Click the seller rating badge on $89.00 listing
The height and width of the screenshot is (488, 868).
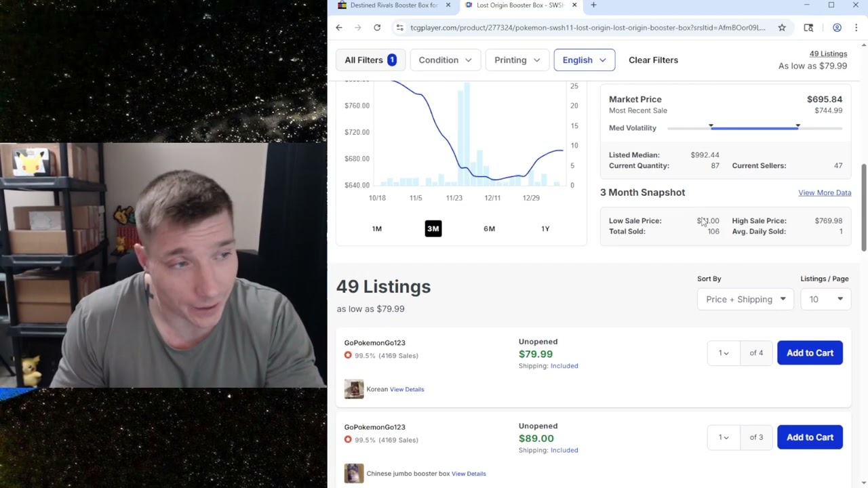tap(348, 439)
